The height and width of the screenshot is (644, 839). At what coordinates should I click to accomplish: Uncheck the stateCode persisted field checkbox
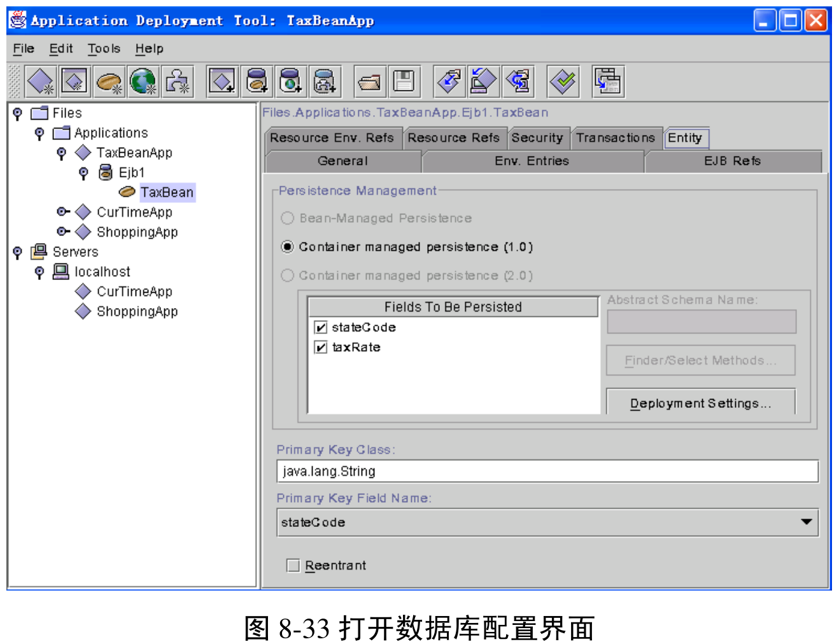(x=321, y=328)
